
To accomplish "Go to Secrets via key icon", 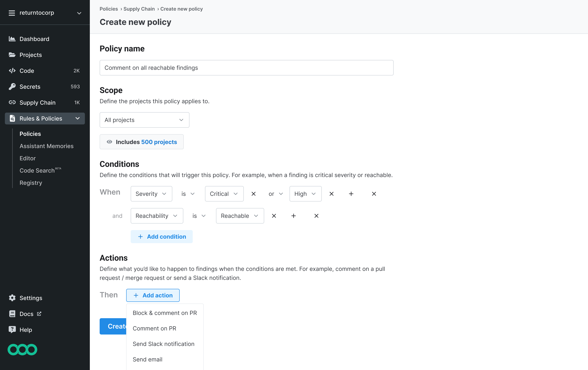I will 12,87.
